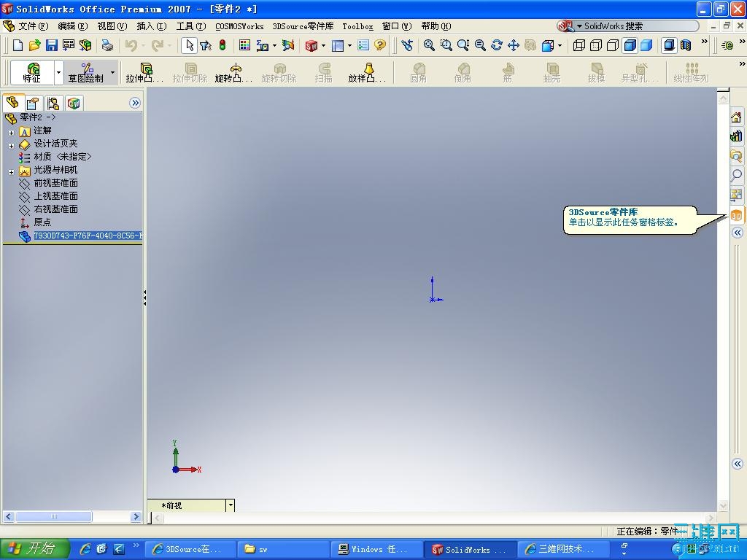Toggle the Section View icon
The width and height of the screenshot is (747, 560).
(x=686, y=45)
